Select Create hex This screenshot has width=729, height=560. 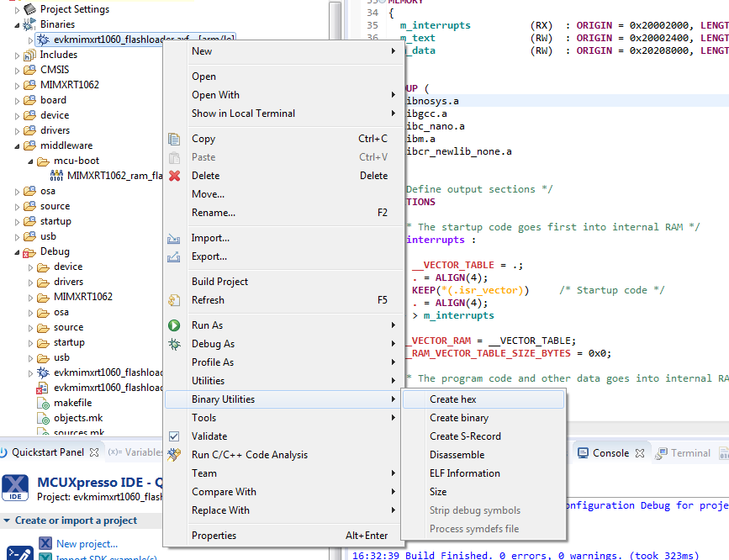tap(483, 399)
